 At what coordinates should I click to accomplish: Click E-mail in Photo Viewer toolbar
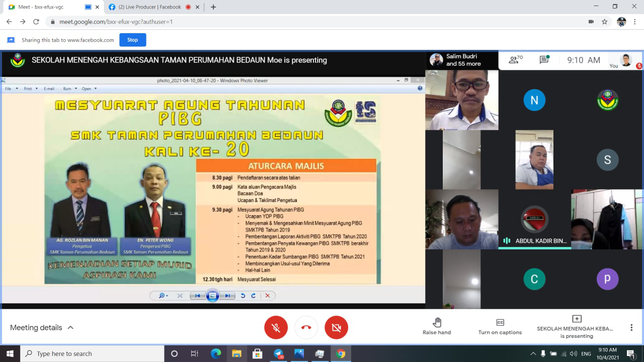pyautogui.click(x=49, y=88)
